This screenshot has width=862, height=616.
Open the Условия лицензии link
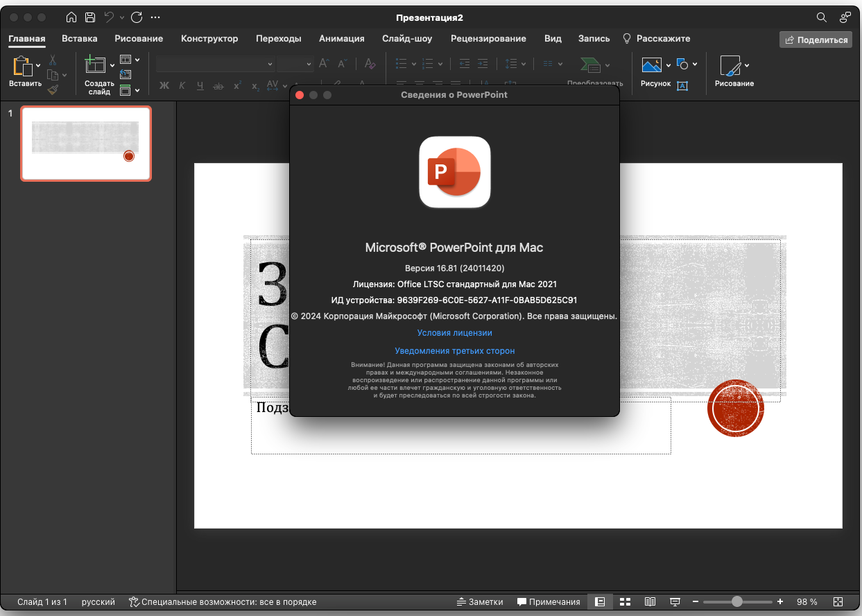click(x=454, y=333)
